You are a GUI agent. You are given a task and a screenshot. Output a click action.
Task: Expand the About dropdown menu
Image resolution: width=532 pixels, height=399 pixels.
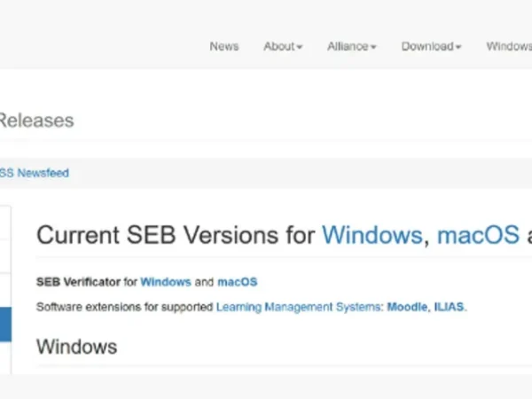283,46
